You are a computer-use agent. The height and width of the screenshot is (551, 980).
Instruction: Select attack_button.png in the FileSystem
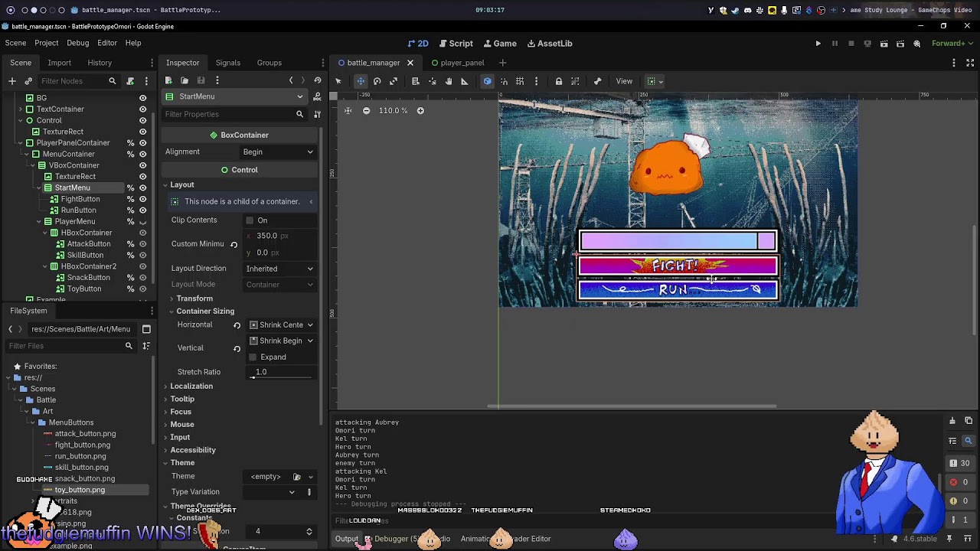coord(85,434)
